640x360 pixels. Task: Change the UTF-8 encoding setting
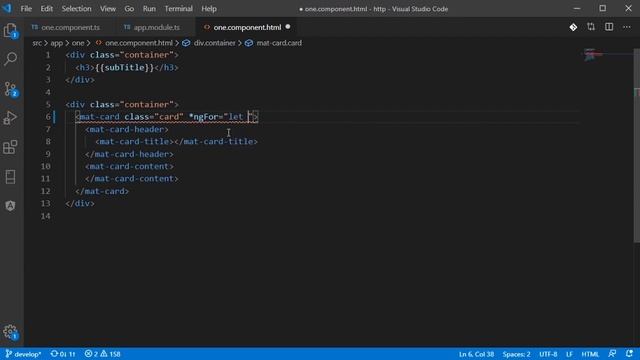click(x=548, y=354)
